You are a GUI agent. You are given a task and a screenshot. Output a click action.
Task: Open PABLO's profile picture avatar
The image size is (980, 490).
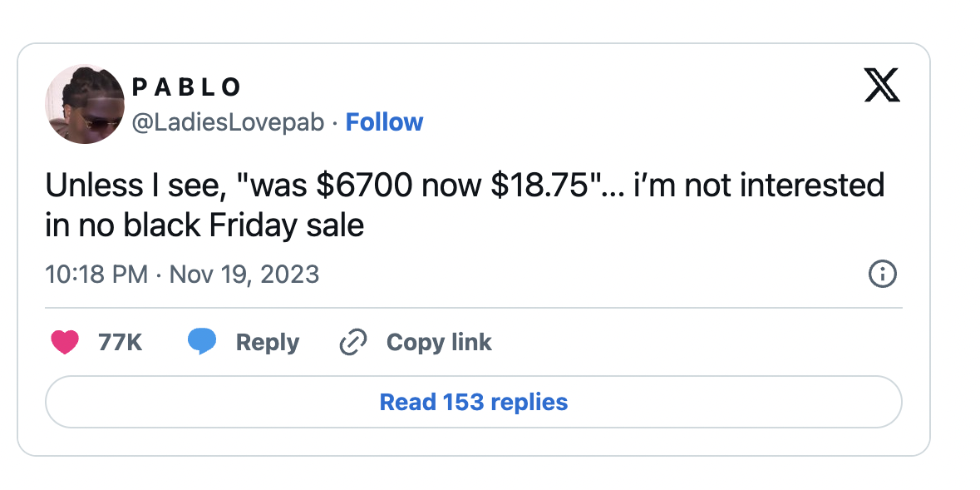pos(85,104)
